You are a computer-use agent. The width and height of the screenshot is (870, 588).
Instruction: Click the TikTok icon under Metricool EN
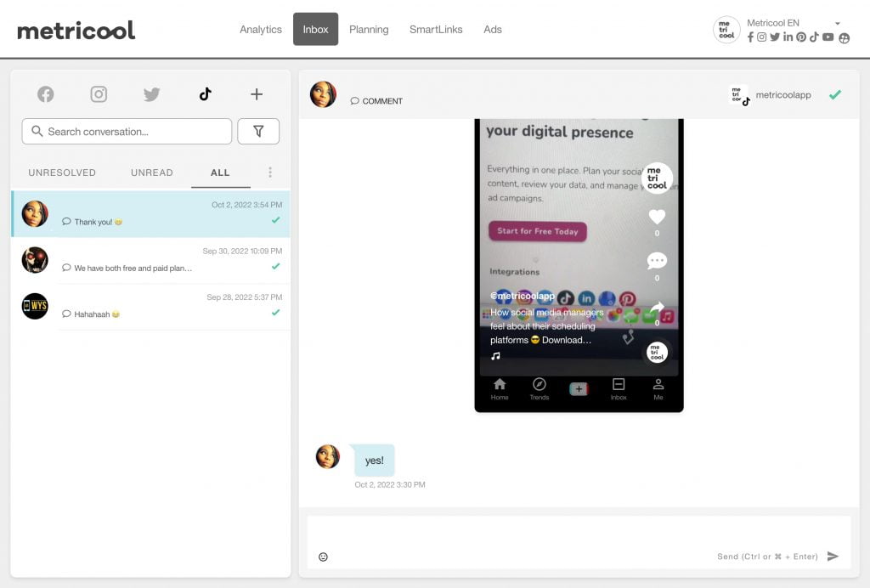(814, 37)
